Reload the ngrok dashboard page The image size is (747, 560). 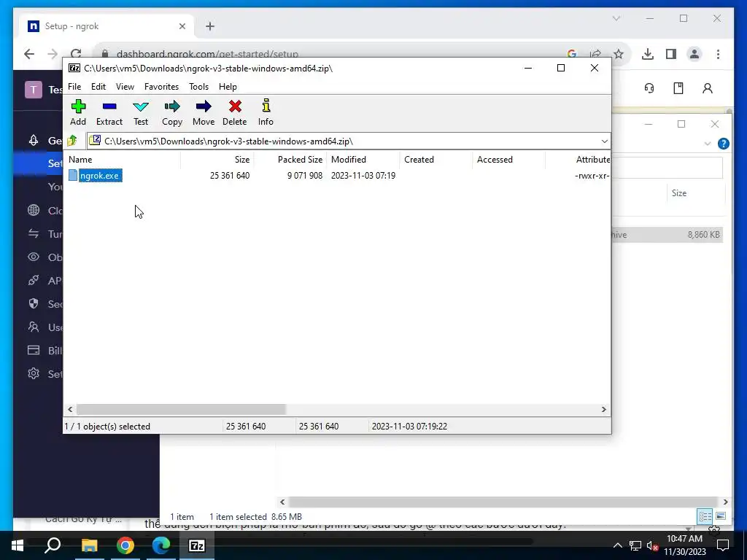click(76, 54)
